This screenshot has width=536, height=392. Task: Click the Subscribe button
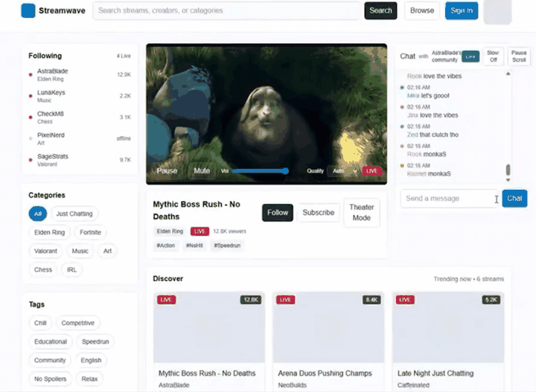click(319, 213)
